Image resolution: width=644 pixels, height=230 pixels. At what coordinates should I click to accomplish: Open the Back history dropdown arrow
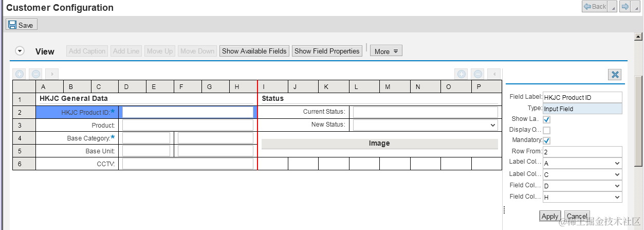point(612,7)
